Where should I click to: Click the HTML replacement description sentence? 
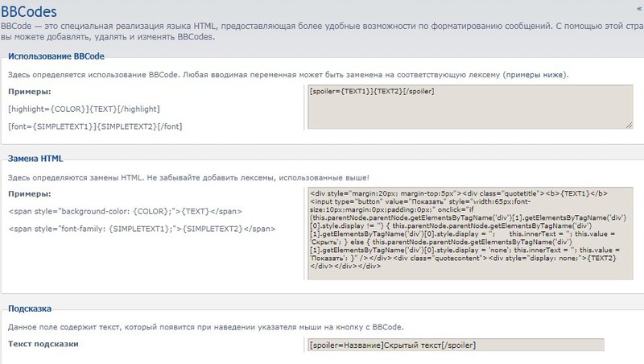189,177
